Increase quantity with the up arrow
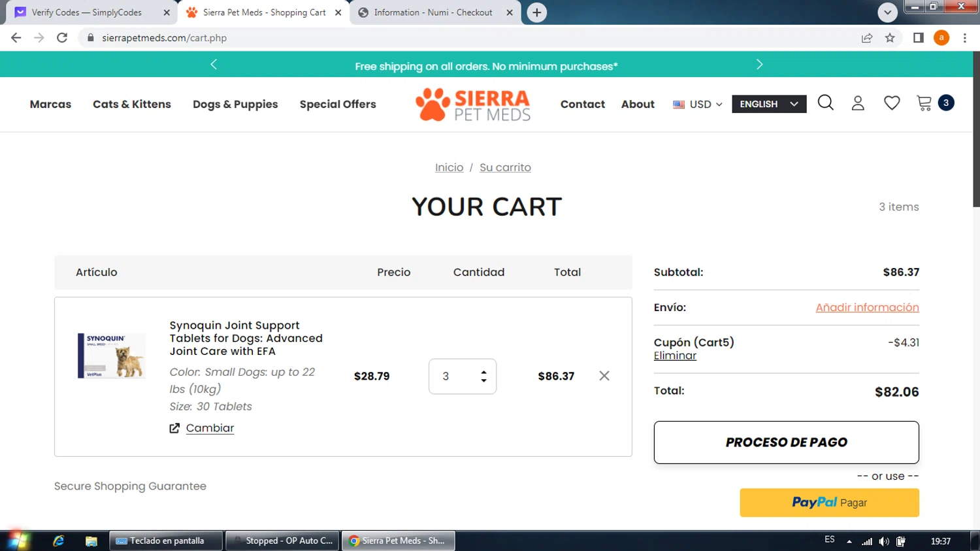980x551 pixels. point(483,372)
